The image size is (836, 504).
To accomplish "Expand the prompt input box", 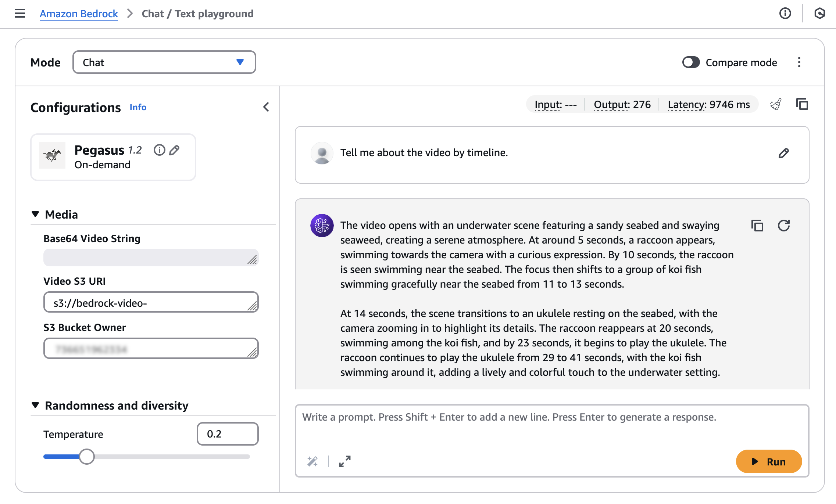I will point(344,461).
